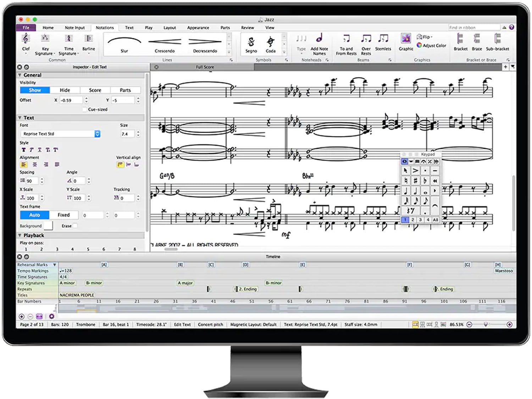Collapse the General section of the Inspector
The image size is (532, 399).
tap(20, 75)
